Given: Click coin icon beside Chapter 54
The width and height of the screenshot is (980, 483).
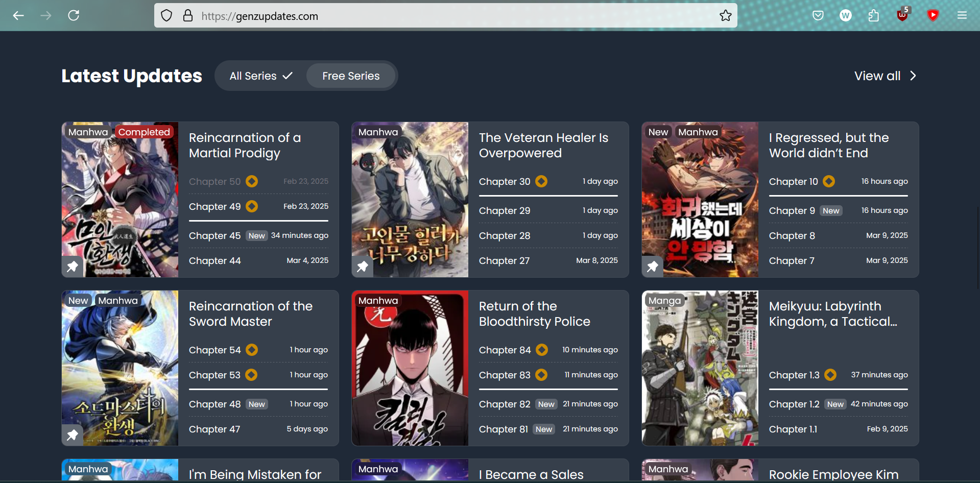Looking at the screenshot, I should 252,350.
